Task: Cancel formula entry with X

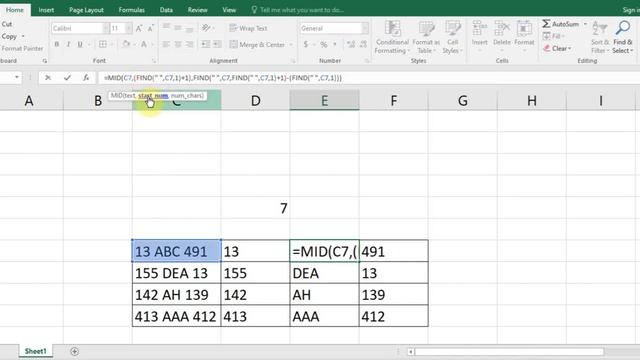Action: coord(48,78)
